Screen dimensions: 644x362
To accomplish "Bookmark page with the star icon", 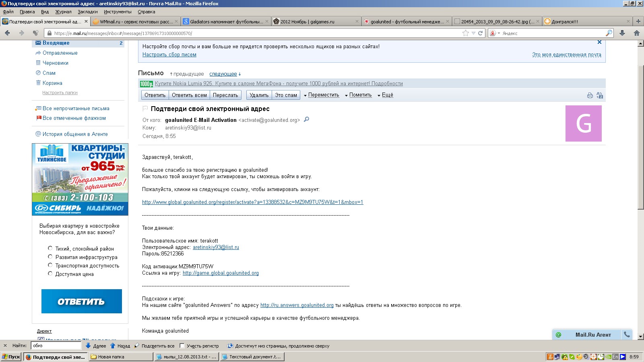I will (466, 33).
